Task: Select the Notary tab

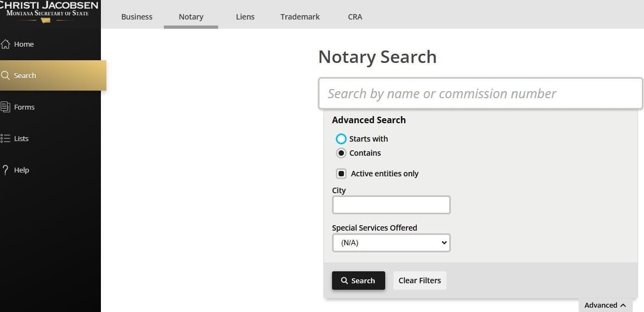Action: 191,17
